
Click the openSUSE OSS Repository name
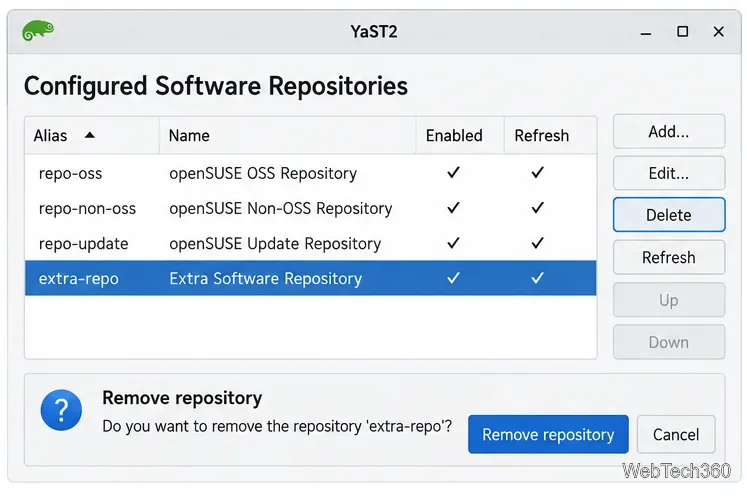click(263, 173)
